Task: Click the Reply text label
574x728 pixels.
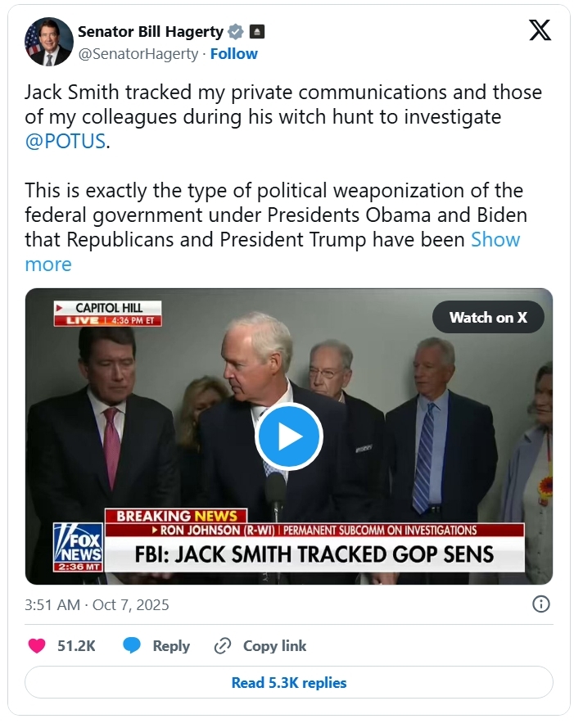Action: coord(171,645)
